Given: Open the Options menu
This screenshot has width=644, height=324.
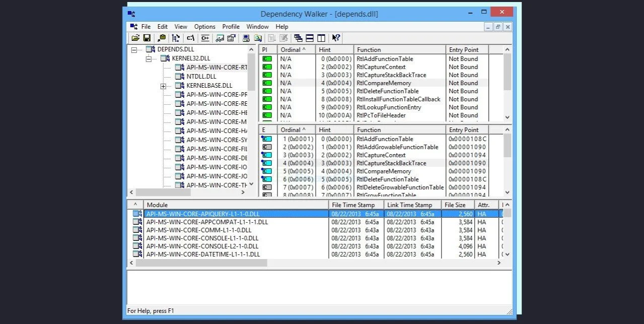Looking at the screenshot, I should coord(205,27).
